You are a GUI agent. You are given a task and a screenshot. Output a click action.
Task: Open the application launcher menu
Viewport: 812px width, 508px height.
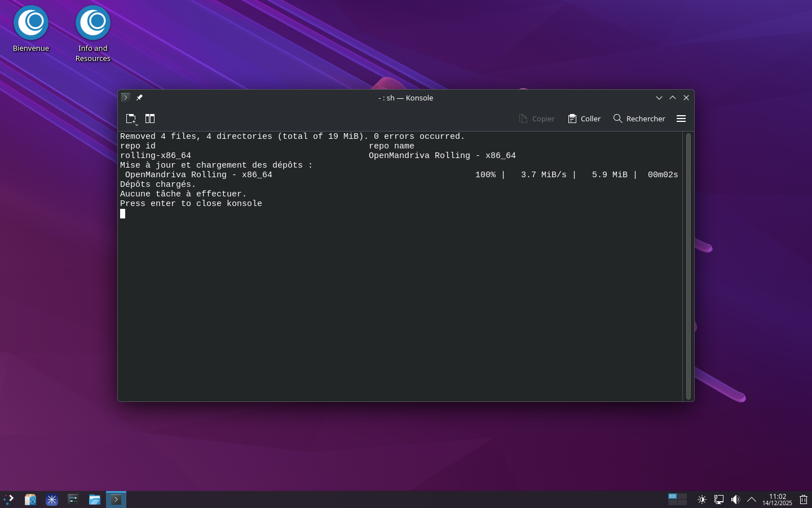tap(8, 500)
